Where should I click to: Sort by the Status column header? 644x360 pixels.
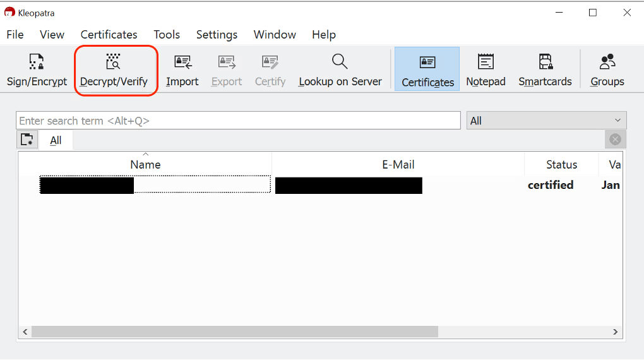561,164
